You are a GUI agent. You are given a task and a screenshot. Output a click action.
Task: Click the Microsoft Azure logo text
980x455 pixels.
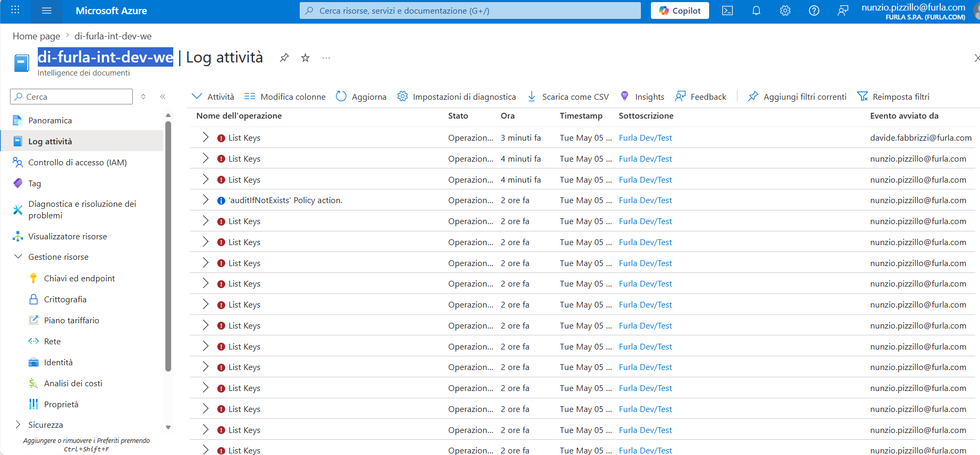[111, 10]
